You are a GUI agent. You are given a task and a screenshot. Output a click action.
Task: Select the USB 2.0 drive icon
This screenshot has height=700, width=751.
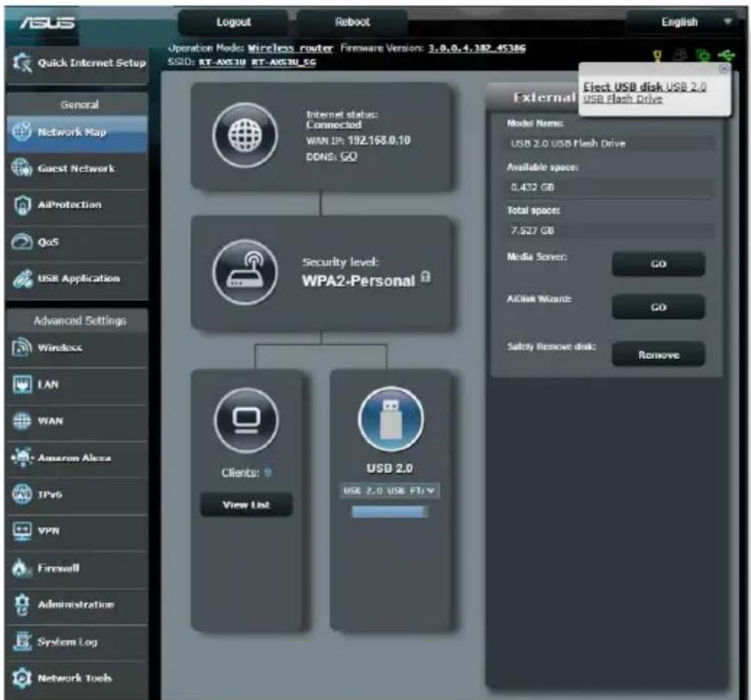391,419
